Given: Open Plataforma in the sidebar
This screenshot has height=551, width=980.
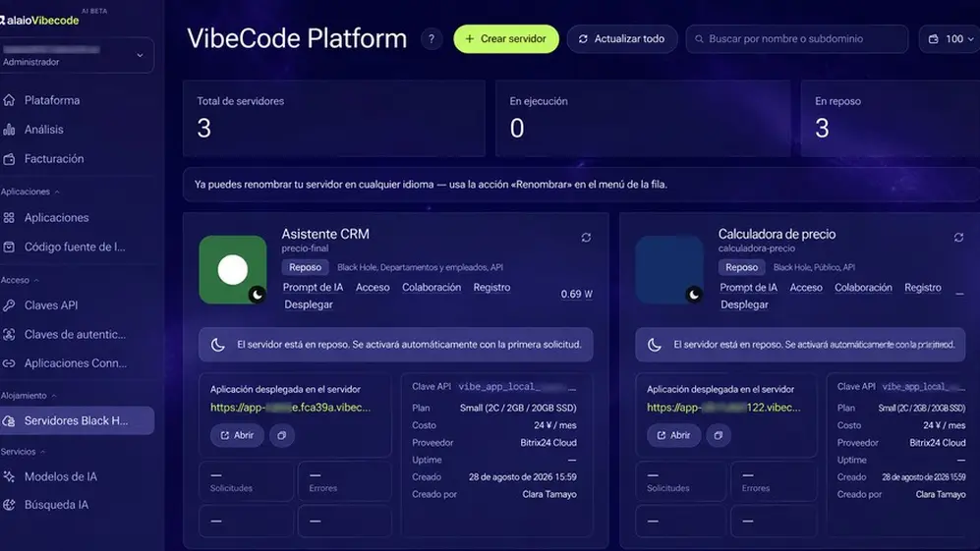Looking at the screenshot, I should tap(52, 100).
